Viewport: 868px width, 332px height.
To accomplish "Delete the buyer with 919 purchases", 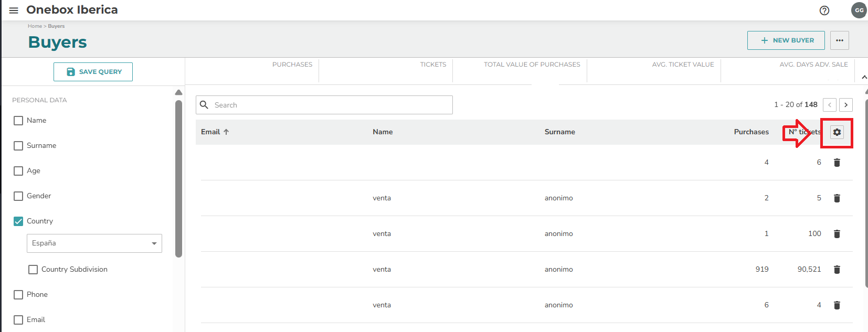I will [x=837, y=270].
